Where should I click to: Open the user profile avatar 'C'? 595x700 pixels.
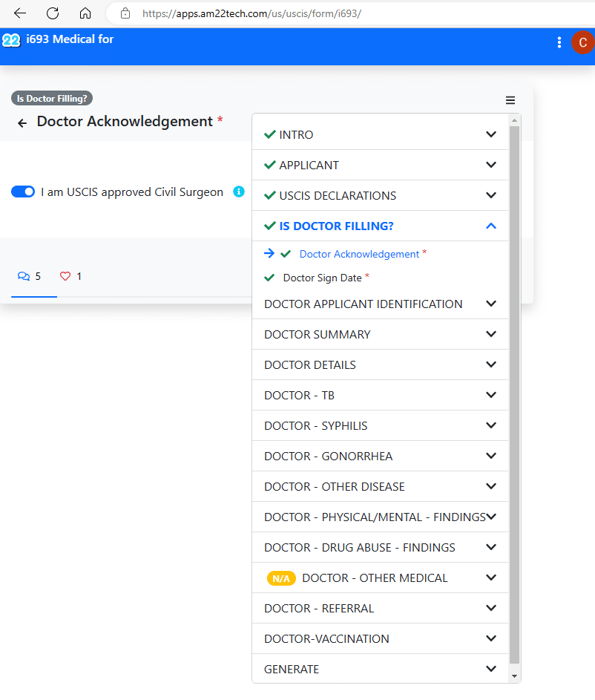pos(582,43)
